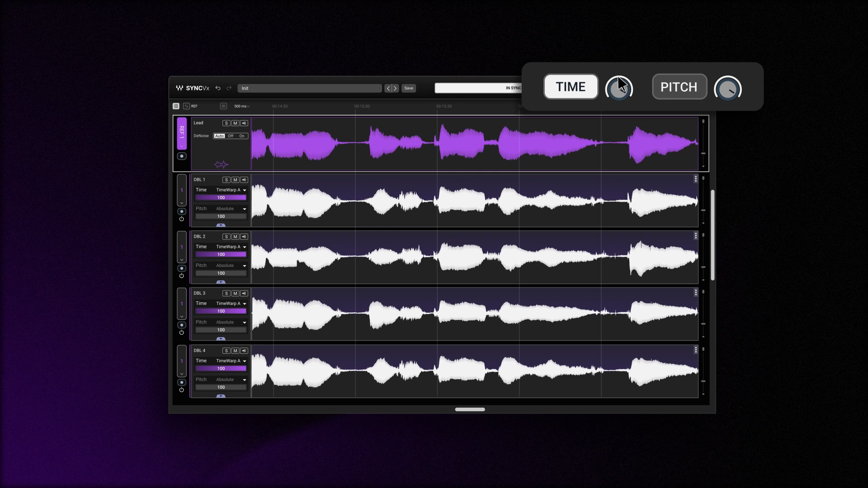This screenshot has width=868, height=488.
Task: Click the Waves logo beside SYNCVx
Action: [179, 88]
